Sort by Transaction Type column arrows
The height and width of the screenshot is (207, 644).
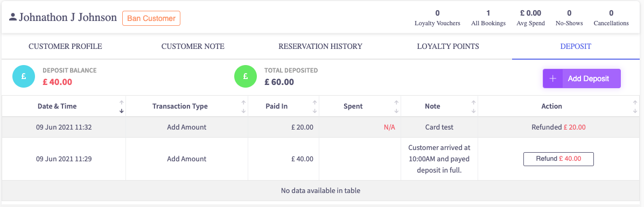point(243,106)
